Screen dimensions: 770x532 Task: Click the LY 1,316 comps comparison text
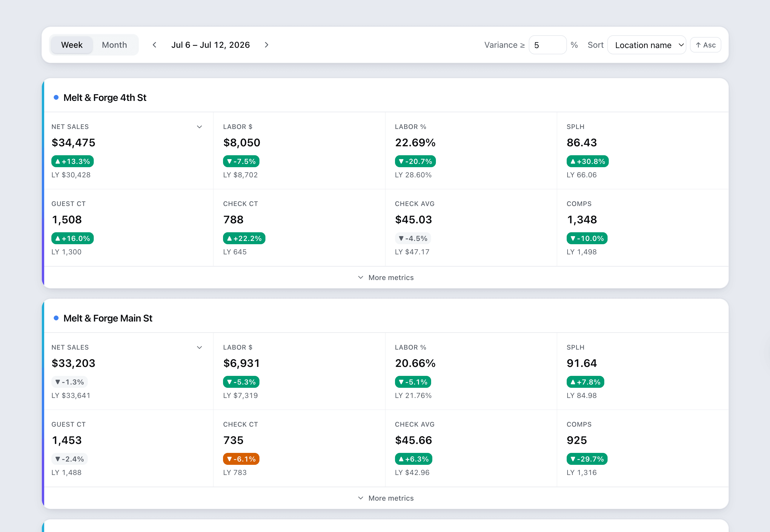582,473
